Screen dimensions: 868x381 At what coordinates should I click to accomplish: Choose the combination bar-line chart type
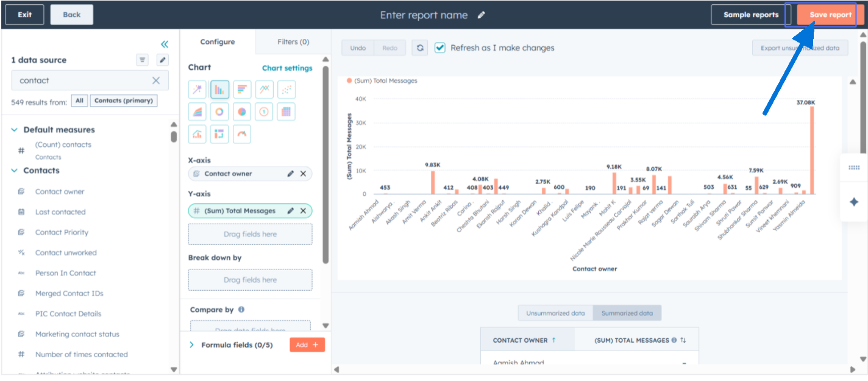(197, 134)
